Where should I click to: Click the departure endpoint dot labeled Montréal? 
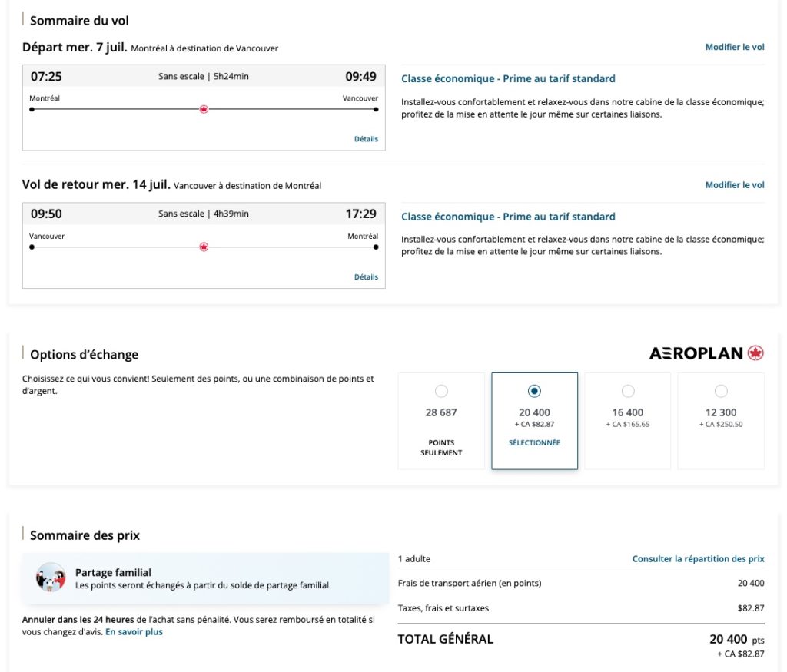[x=32, y=108]
